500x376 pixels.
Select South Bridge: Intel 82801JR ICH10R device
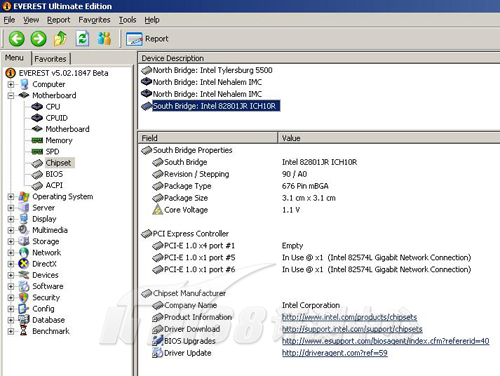(x=216, y=106)
